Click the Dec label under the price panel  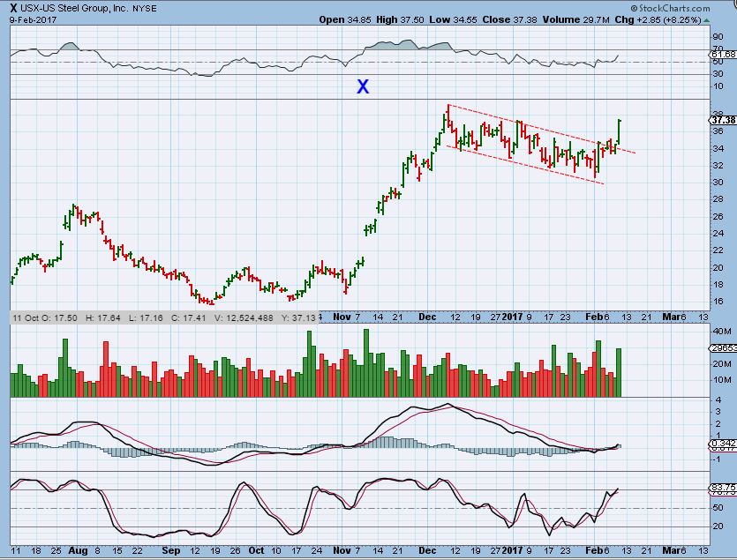click(x=427, y=317)
